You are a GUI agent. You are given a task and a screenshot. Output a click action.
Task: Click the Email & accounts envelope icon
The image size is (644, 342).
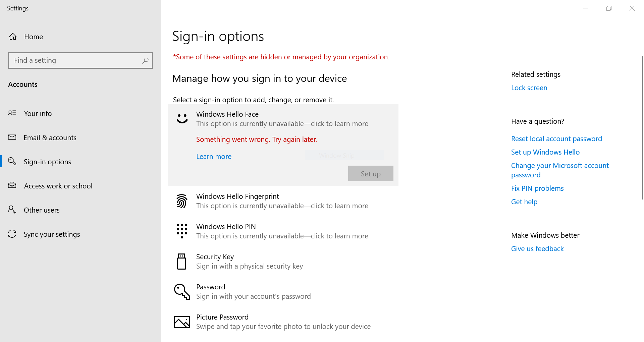(12, 137)
